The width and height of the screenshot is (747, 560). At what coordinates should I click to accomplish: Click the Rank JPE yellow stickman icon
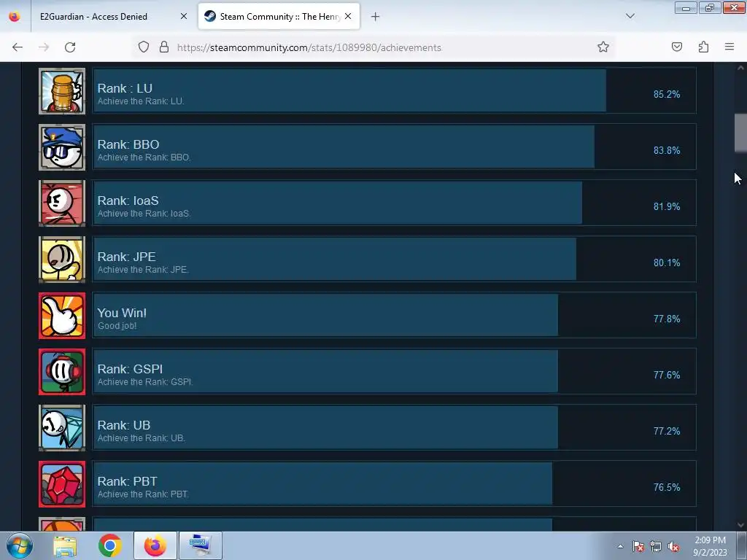[x=62, y=260]
